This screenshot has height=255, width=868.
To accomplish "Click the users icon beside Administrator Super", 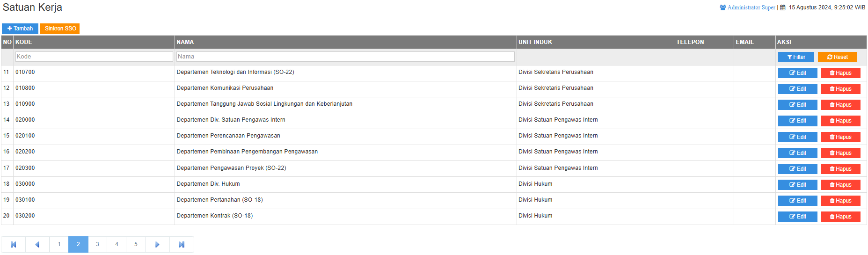I will point(722,7).
